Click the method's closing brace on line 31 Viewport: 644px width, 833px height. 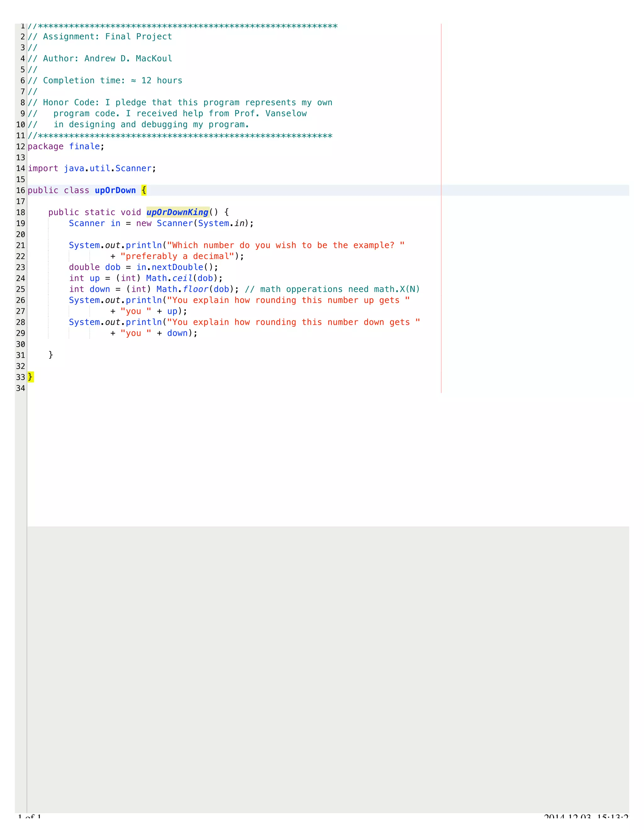click(51, 355)
